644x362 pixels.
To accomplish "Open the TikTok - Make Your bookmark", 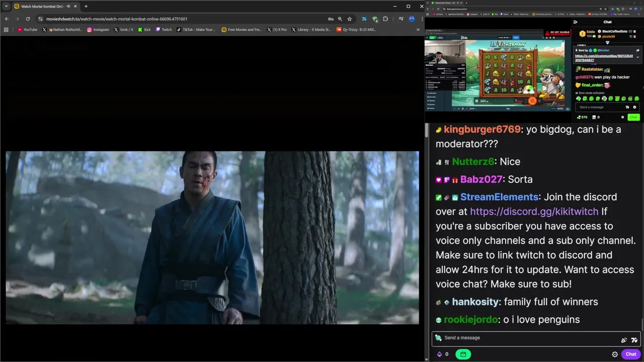I will [196, 30].
